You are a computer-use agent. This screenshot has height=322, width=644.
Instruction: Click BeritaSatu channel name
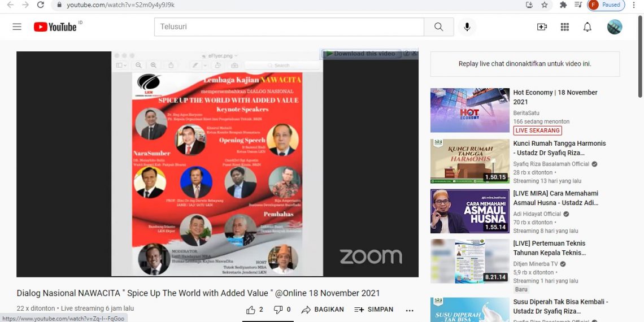pyautogui.click(x=526, y=113)
